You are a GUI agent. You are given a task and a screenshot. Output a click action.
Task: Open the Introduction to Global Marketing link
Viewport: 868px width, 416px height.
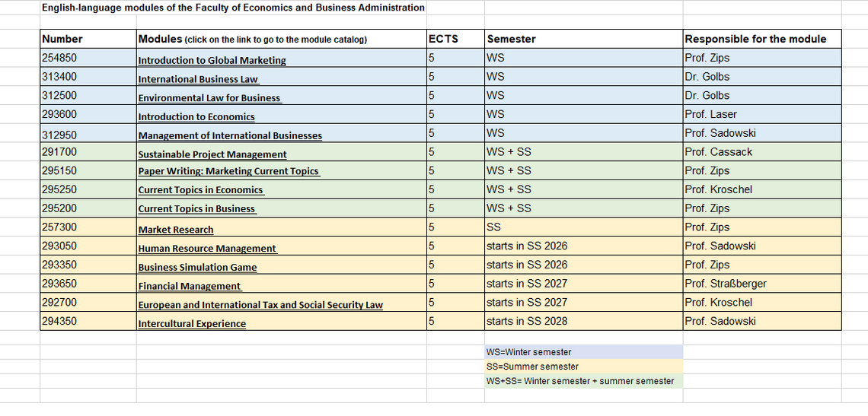click(212, 61)
